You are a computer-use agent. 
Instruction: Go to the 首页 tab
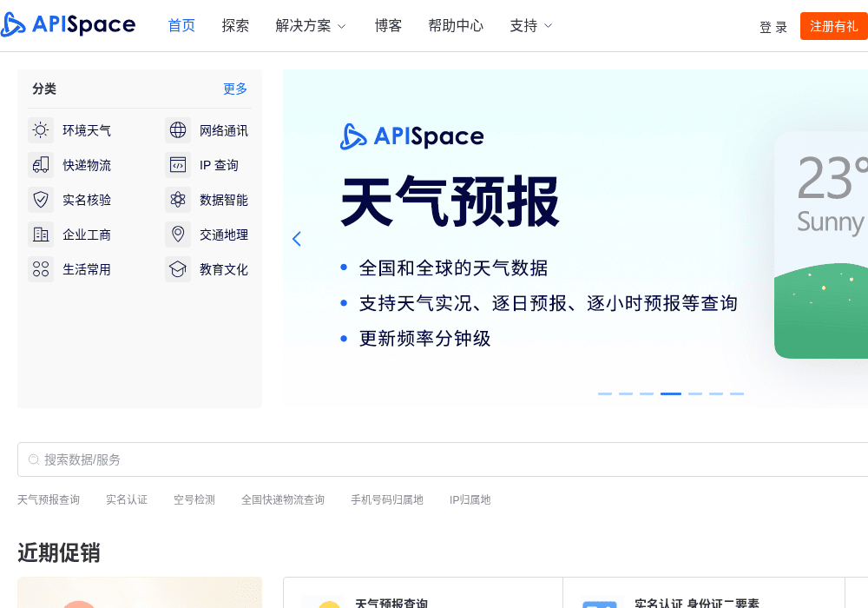[x=181, y=26]
